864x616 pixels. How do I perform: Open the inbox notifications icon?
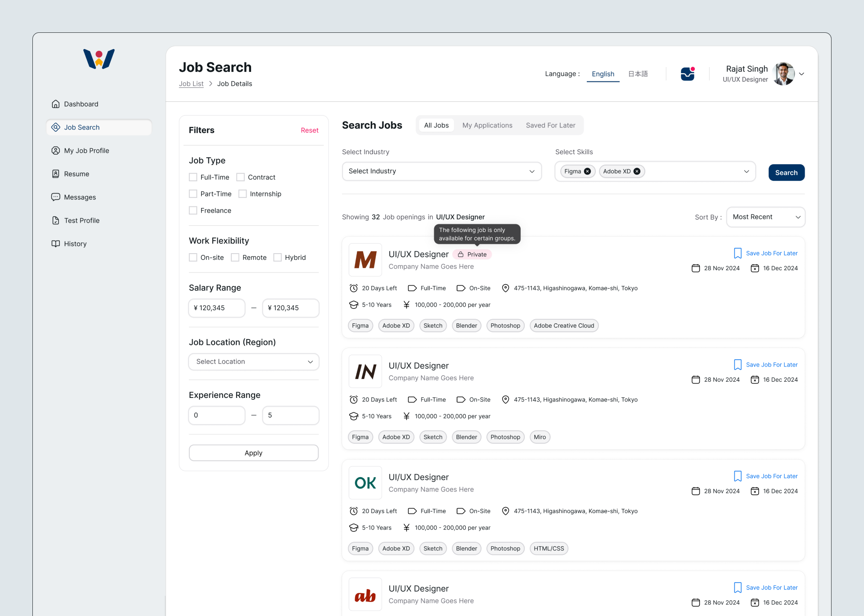coord(688,74)
